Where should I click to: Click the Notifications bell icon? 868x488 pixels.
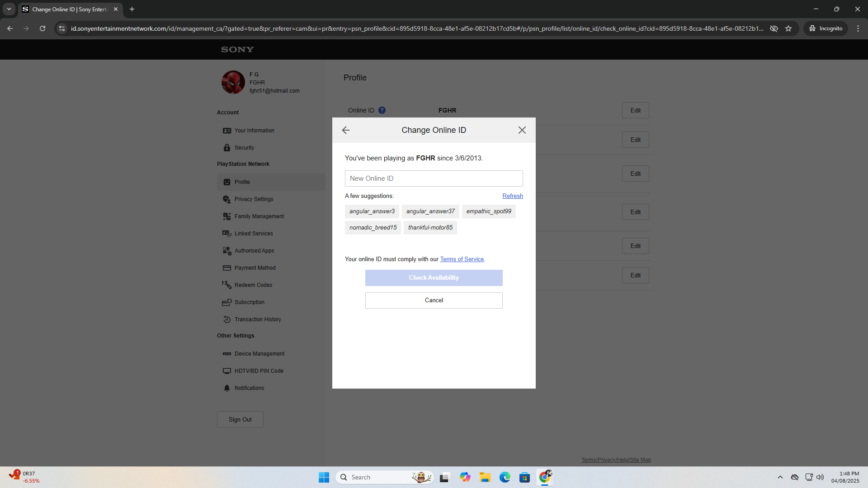227,388
